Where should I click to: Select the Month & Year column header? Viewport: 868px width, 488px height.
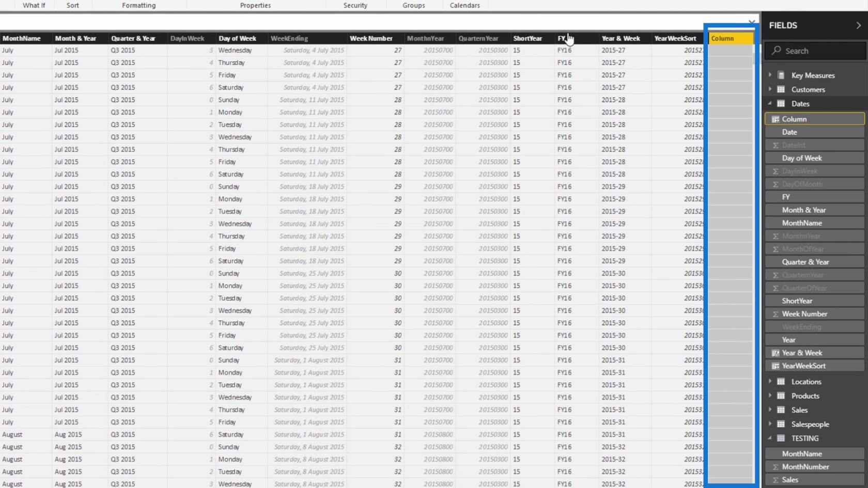point(80,38)
